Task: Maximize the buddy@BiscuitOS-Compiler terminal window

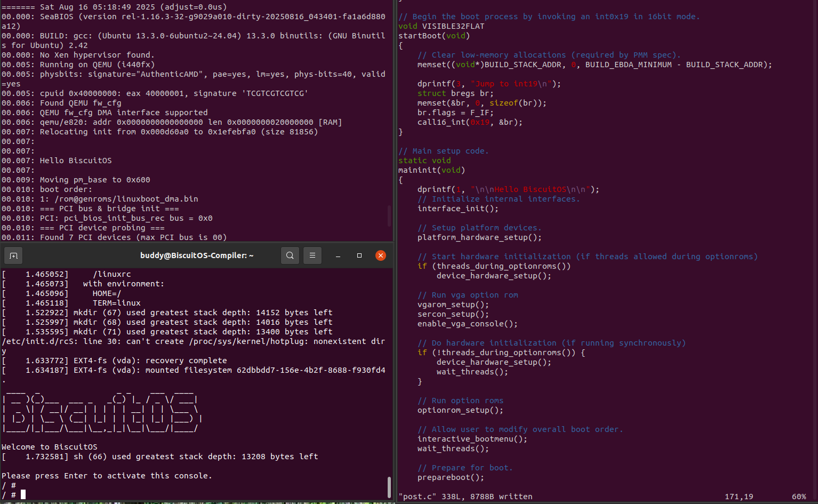Action: tap(359, 255)
